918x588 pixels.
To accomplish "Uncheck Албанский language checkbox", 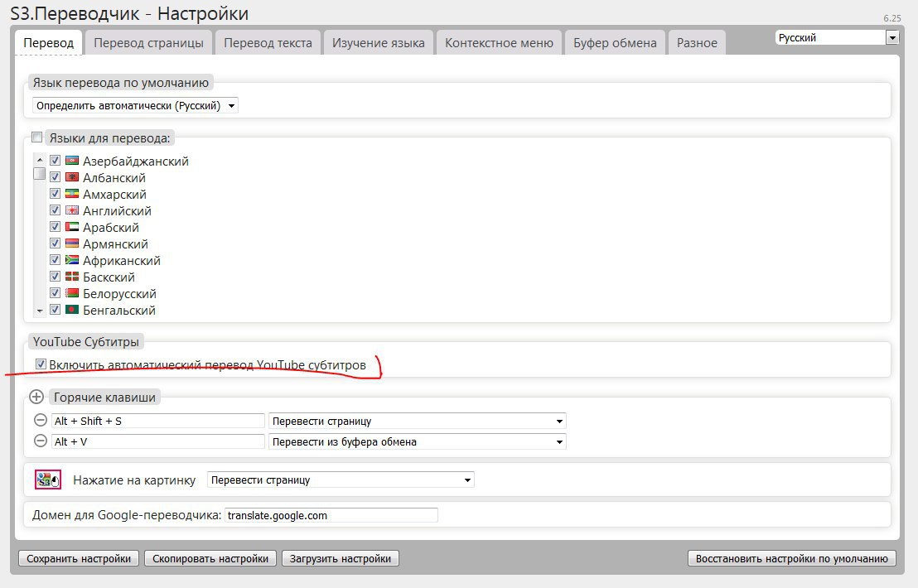I will pyautogui.click(x=55, y=176).
